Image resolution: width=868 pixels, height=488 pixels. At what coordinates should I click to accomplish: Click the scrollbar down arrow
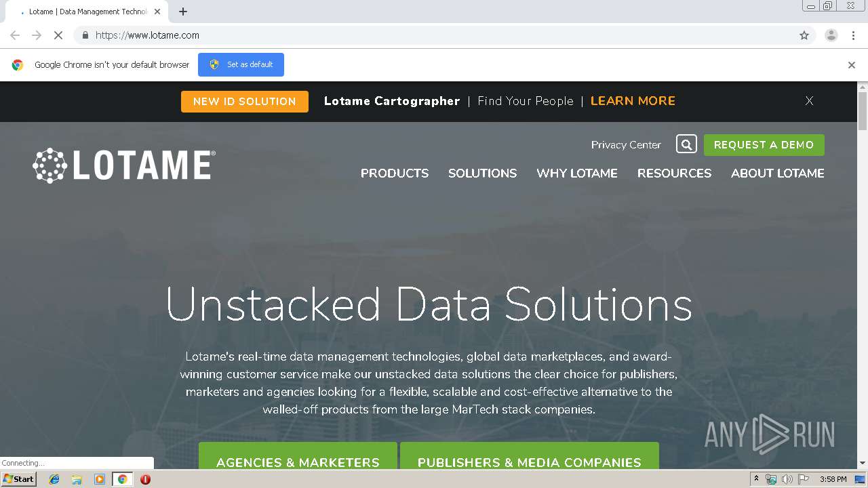[863, 464]
